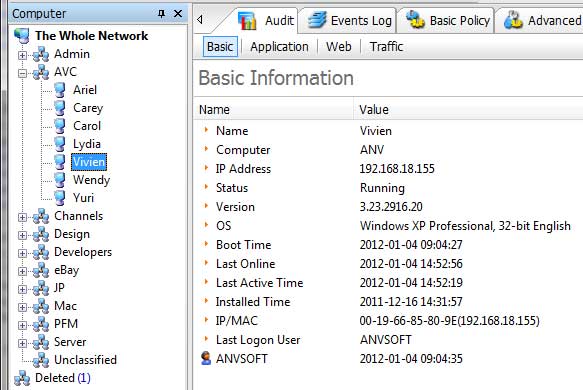Click the Channels group icon
The image size is (583, 390).
41,216
